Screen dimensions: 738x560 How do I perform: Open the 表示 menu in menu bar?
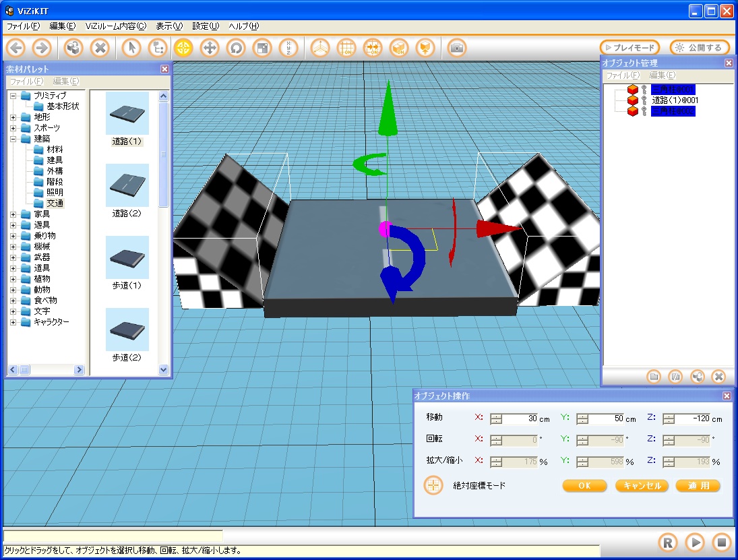(168, 26)
